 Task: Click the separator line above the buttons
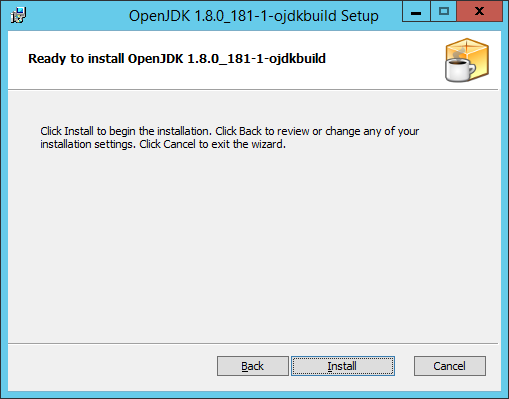(253, 343)
